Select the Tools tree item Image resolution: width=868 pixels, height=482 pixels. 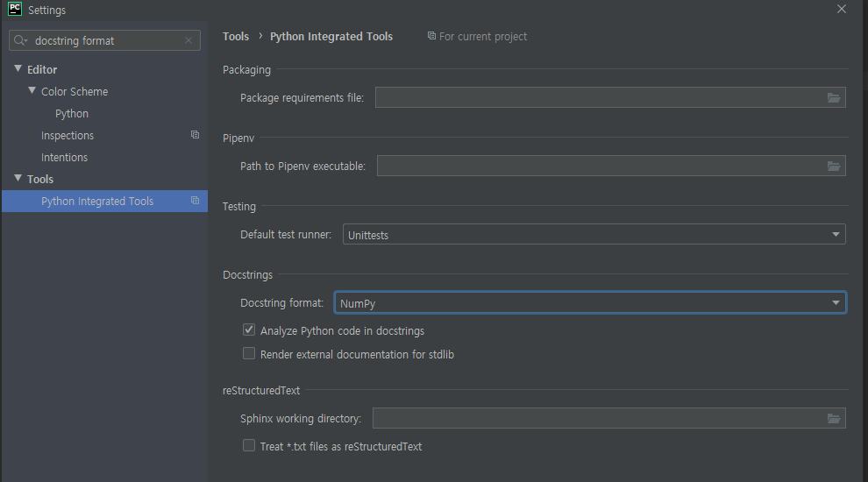click(x=40, y=180)
